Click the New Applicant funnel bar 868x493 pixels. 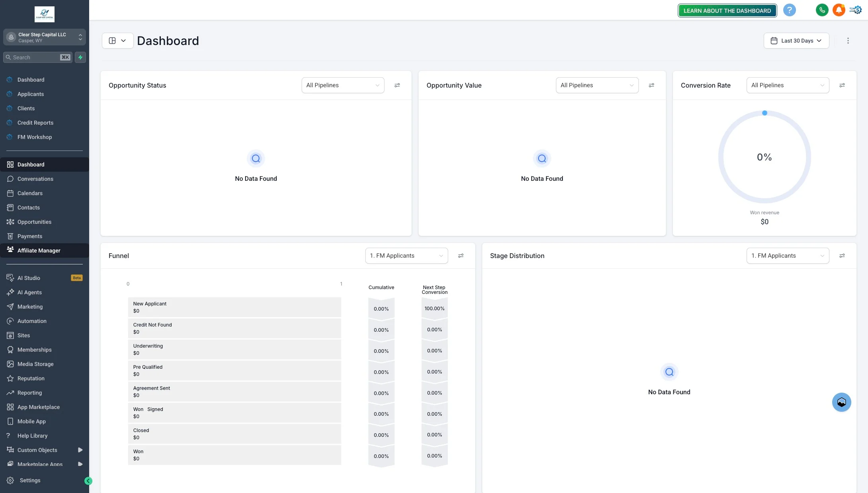coord(234,307)
